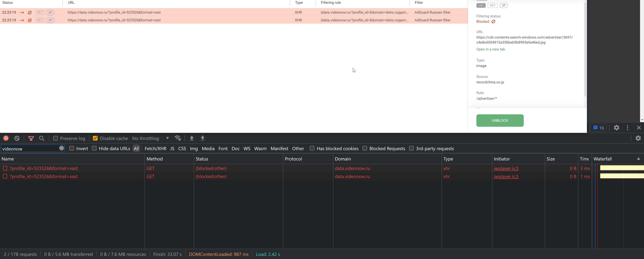Select the Img filter type
This screenshot has height=259, width=644.
click(x=193, y=149)
